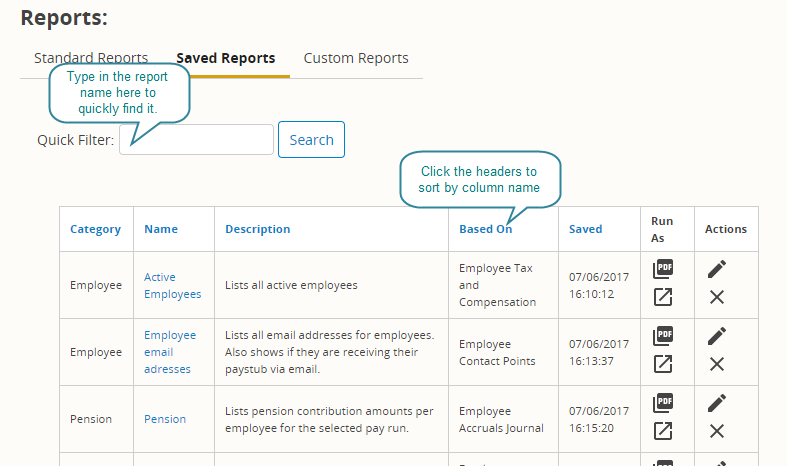Sort table by Name header
The width and height of the screenshot is (787, 466).
tap(161, 229)
